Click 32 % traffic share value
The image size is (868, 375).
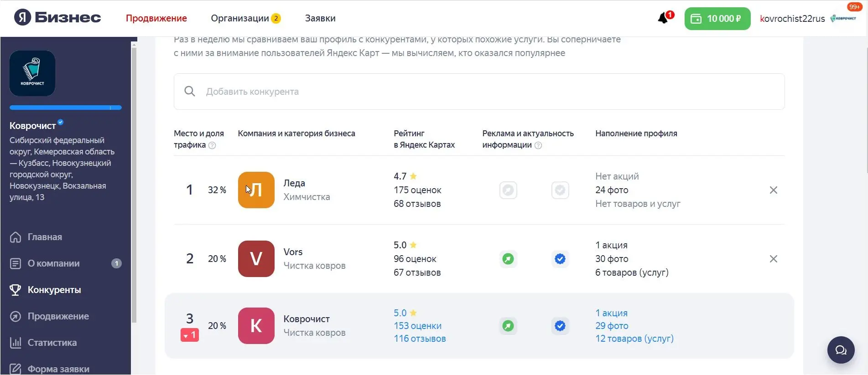(217, 190)
